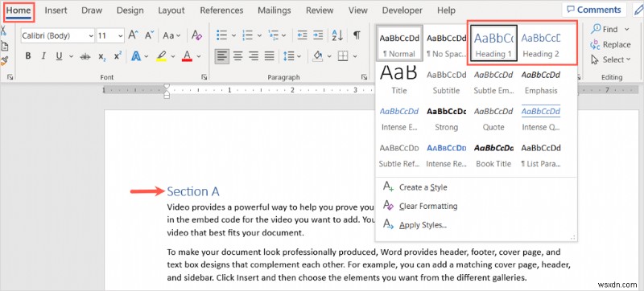Apply the Title style
Viewport: 644px width, 291px height.
(398, 80)
